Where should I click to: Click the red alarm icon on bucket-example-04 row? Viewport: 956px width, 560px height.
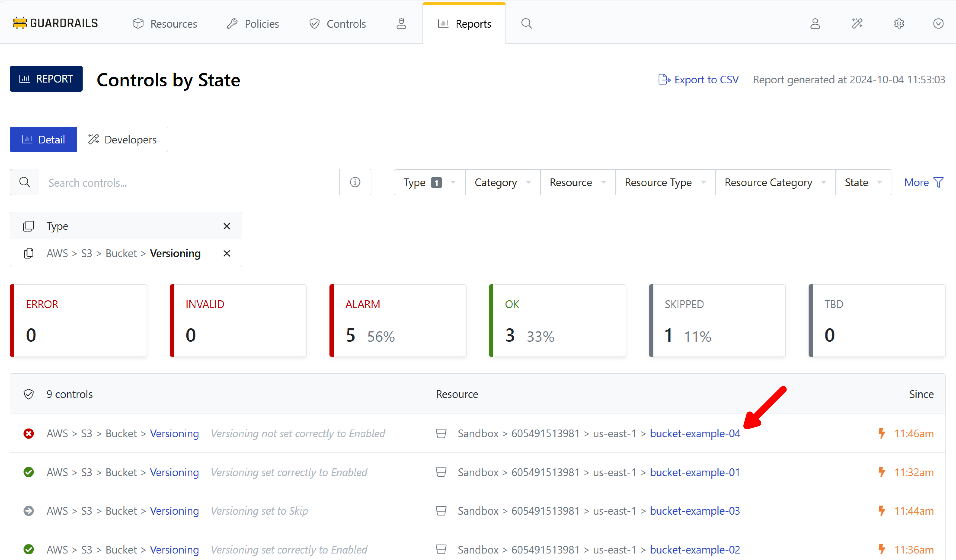tap(29, 433)
